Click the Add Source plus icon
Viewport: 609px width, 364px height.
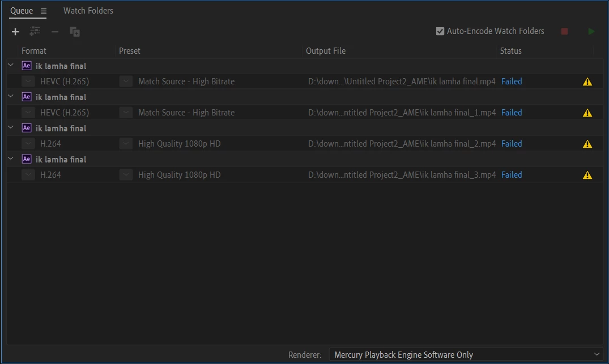15,32
